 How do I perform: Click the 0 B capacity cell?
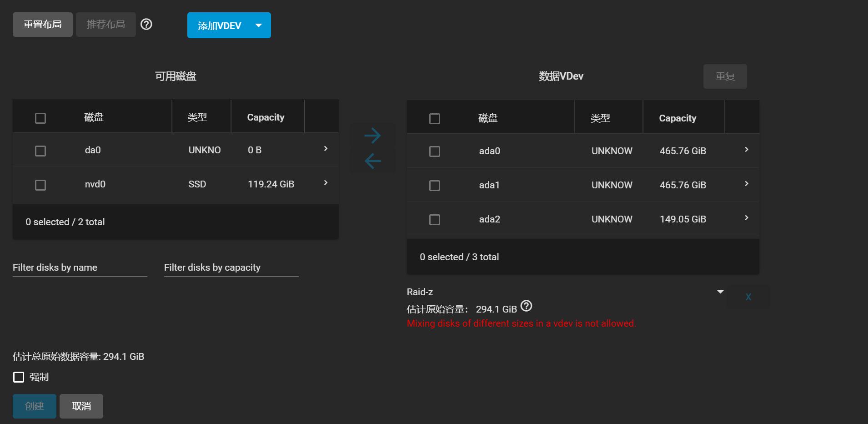coord(255,150)
